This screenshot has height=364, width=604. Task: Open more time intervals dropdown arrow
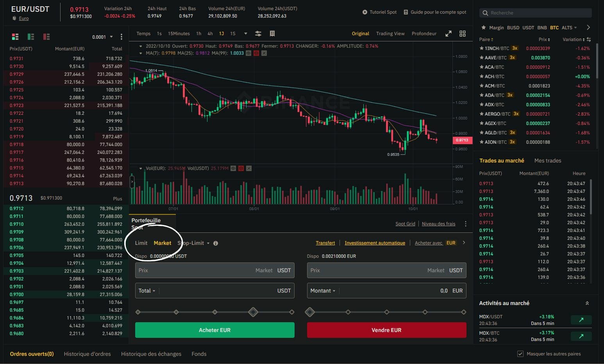(x=246, y=34)
